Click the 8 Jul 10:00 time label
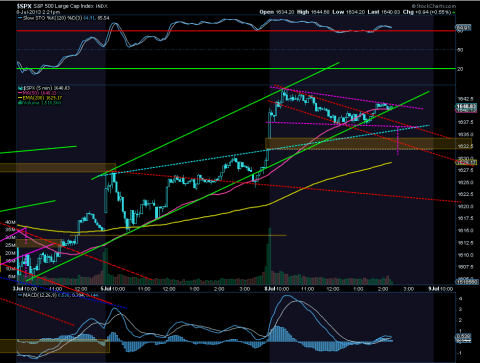Screen dimensions: 480x363 (x=276, y=289)
